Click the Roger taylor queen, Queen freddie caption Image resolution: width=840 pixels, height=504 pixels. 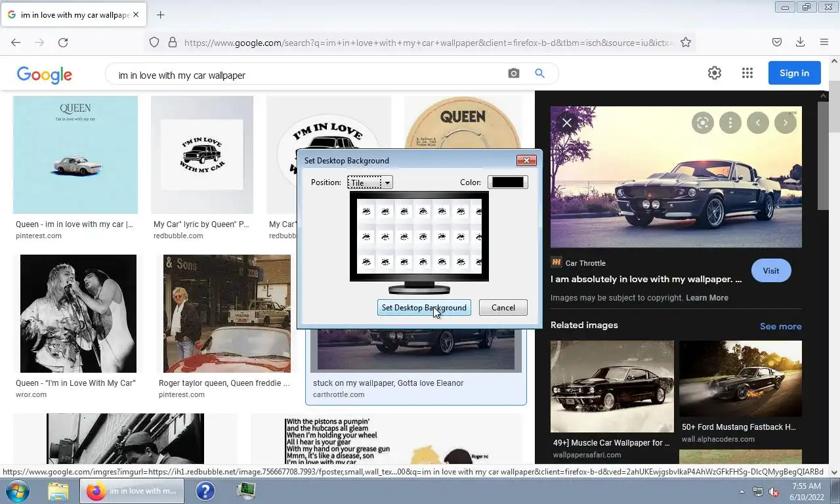click(x=224, y=383)
